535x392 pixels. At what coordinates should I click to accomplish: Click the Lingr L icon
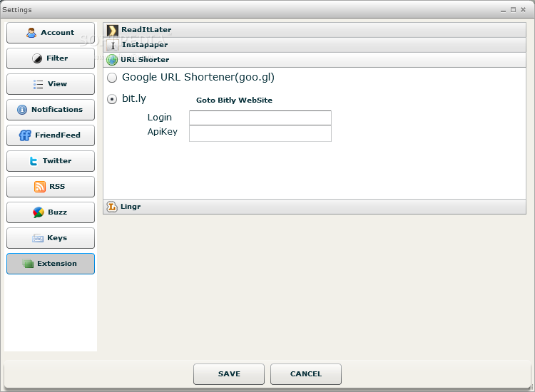click(x=112, y=207)
